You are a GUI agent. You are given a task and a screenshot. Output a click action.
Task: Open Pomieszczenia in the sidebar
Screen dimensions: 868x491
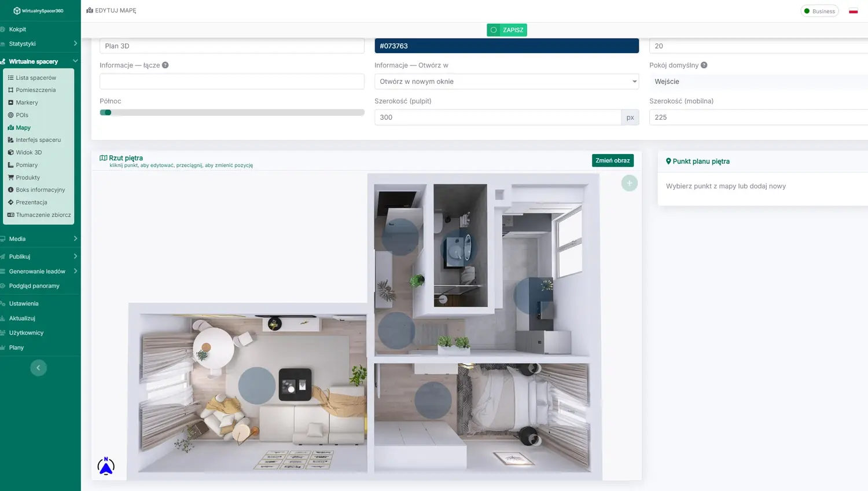click(x=35, y=90)
